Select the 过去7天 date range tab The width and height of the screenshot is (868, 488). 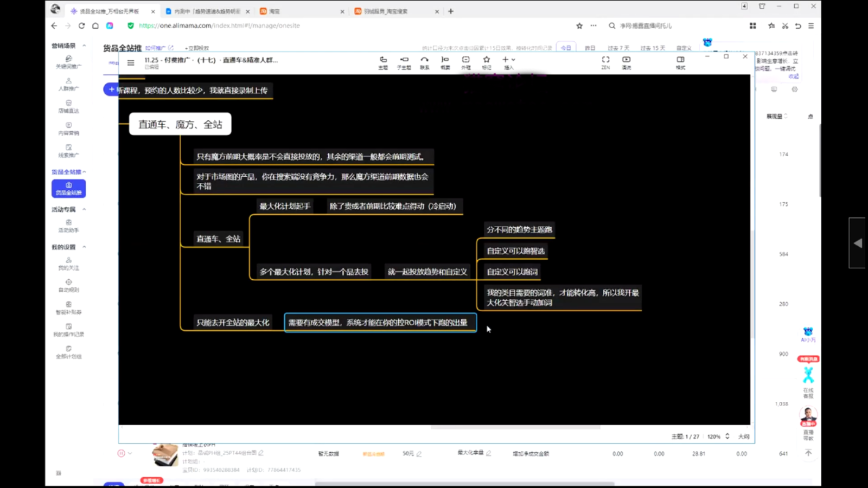click(618, 48)
